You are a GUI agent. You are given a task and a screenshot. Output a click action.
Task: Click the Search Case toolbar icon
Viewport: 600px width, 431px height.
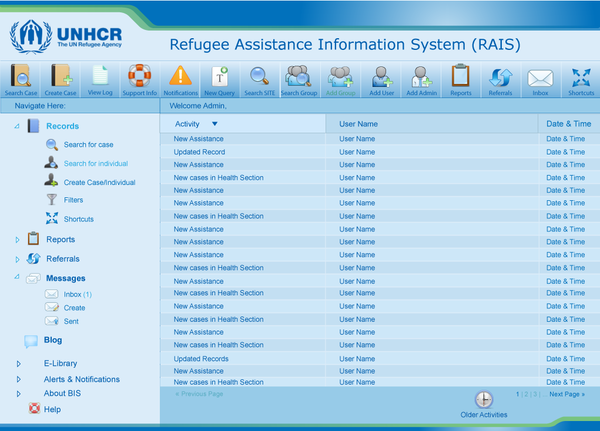[21, 77]
